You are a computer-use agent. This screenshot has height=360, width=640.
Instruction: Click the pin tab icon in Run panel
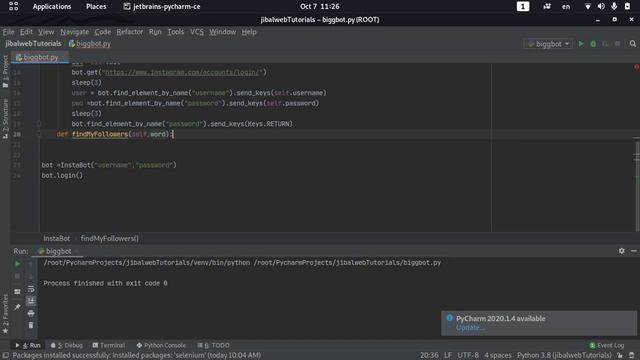18,307
